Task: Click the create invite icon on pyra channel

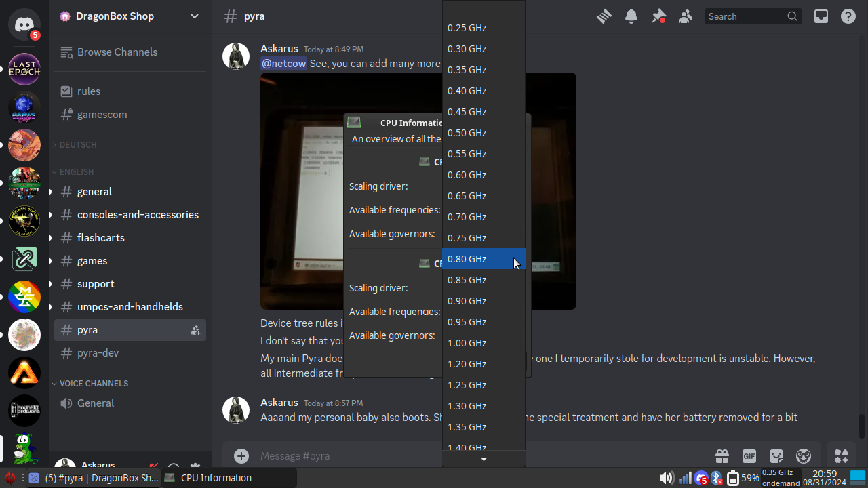Action: (x=195, y=330)
